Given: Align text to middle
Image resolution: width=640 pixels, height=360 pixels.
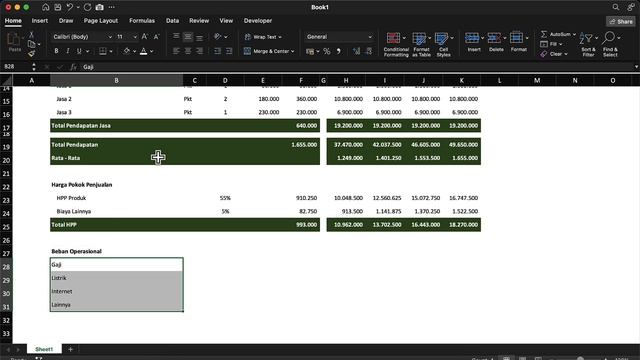Looking at the screenshot, I should [x=188, y=37].
